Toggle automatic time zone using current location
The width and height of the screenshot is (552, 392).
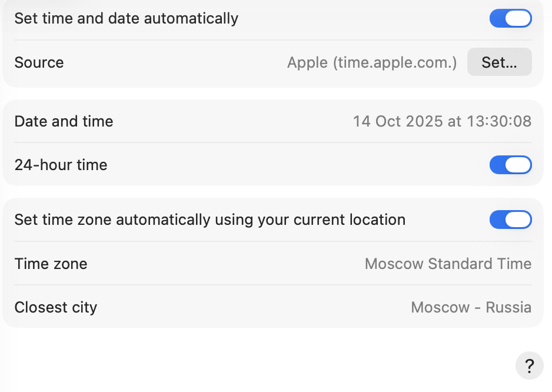(x=510, y=220)
